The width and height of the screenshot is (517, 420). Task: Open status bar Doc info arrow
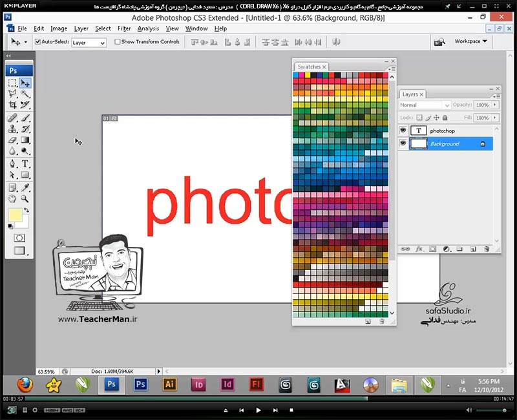tap(158, 371)
